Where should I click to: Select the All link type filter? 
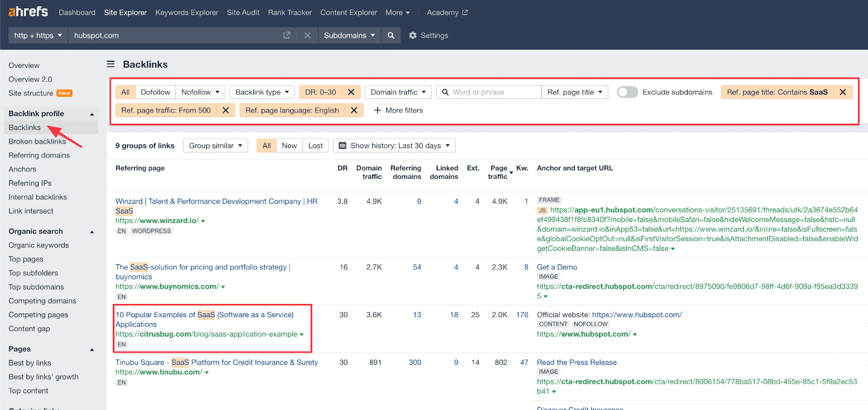point(125,92)
